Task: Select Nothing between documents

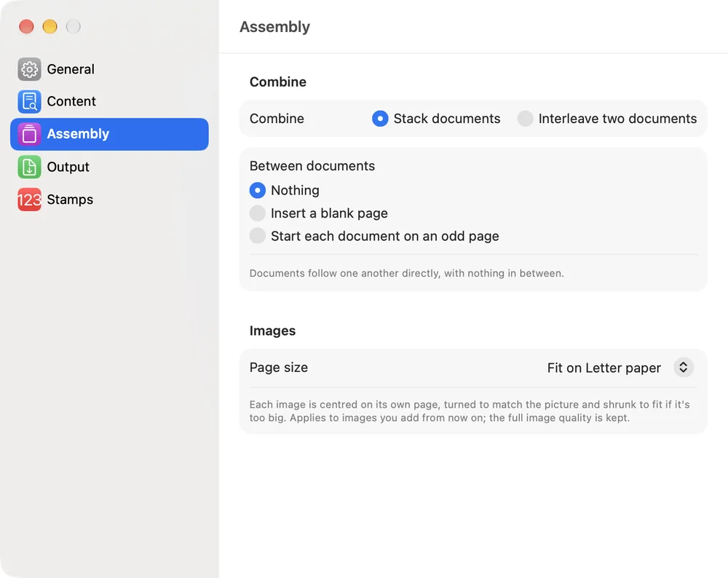Action: pyautogui.click(x=257, y=190)
